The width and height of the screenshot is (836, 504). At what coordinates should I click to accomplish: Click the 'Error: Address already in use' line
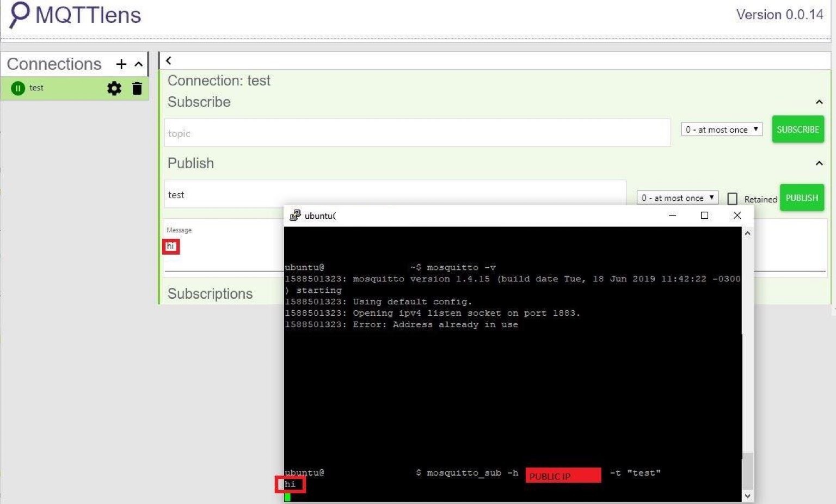pos(401,325)
